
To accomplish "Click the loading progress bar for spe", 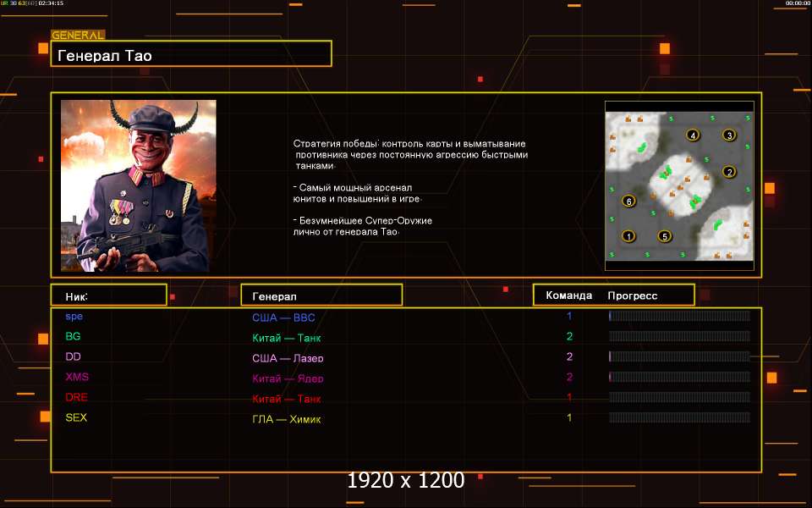I will (x=679, y=316).
